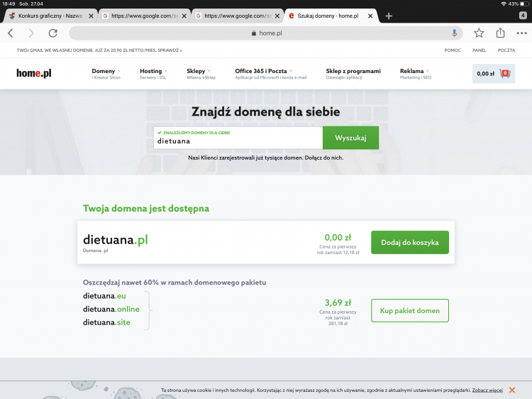Click Dodaj do koszyka button
This screenshot has height=399, width=532.
point(409,242)
